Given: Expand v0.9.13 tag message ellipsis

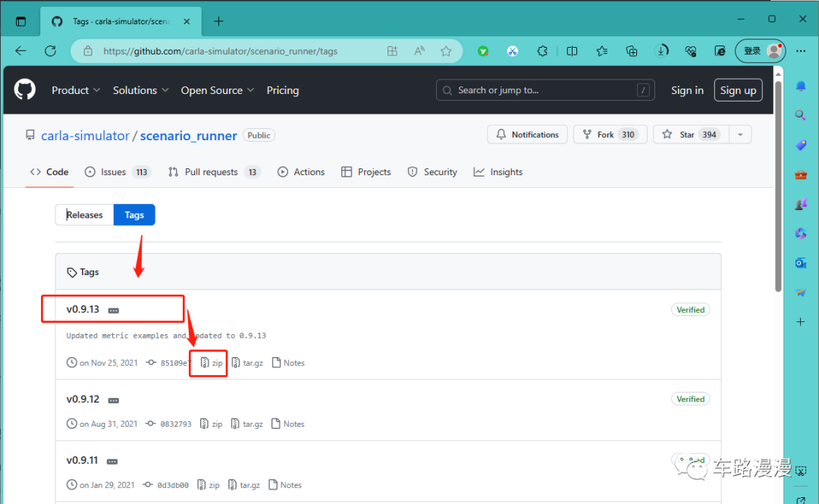Looking at the screenshot, I should pyautogui.click(x=113, y=310).
